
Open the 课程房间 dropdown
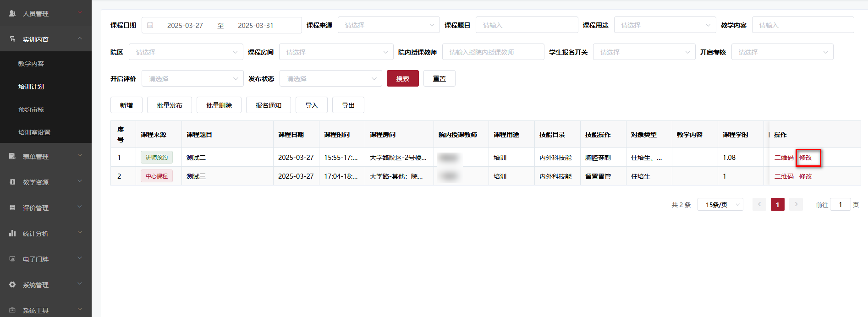336,52
